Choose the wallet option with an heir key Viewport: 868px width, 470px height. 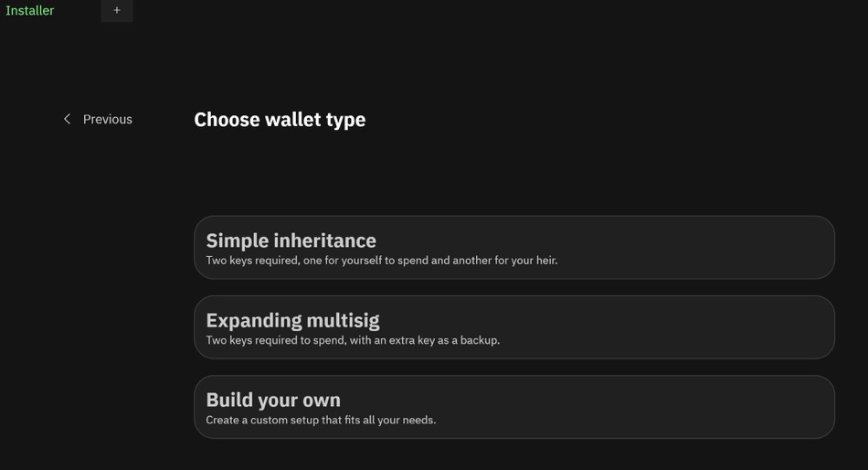(x=513, y=247)
